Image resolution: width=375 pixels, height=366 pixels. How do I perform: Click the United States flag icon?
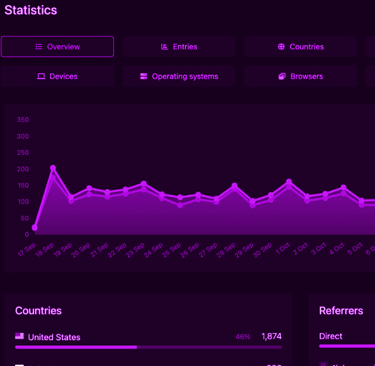[x=19, y=336]
